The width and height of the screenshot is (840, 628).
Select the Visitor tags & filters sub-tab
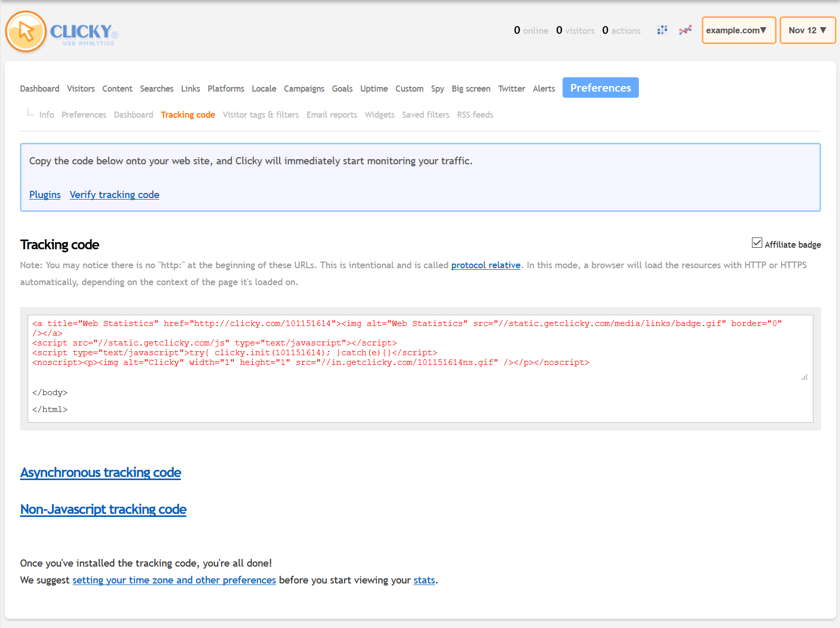point(261,115)
